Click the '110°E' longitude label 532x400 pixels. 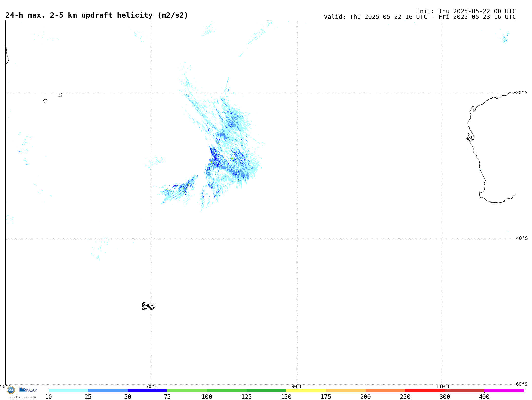coord(443,387)
